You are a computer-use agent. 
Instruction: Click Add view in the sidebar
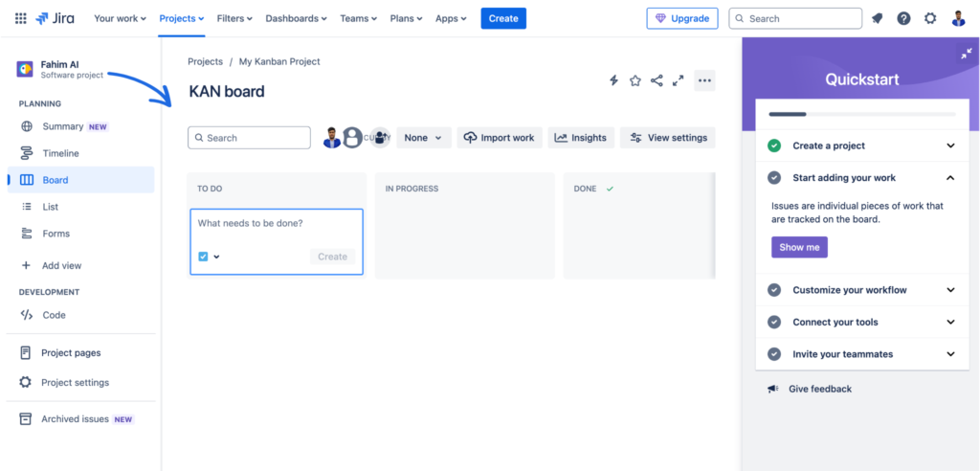click(x=80, y=265)
